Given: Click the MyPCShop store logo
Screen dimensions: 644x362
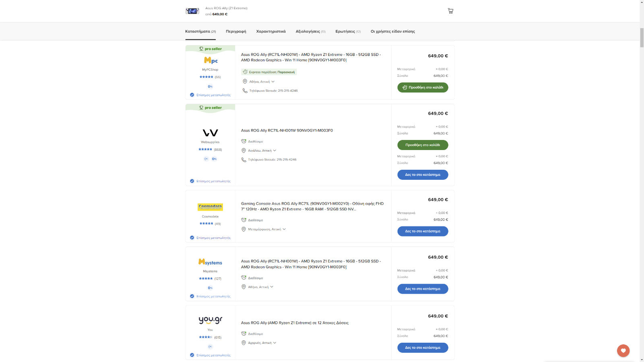Looking at the screenshot, I should (211, 60).
